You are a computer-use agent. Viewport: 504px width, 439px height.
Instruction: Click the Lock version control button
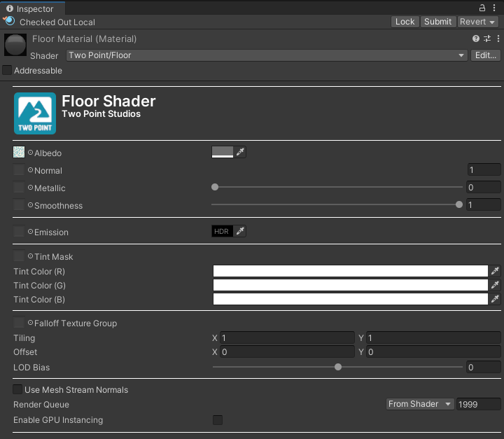405,22
